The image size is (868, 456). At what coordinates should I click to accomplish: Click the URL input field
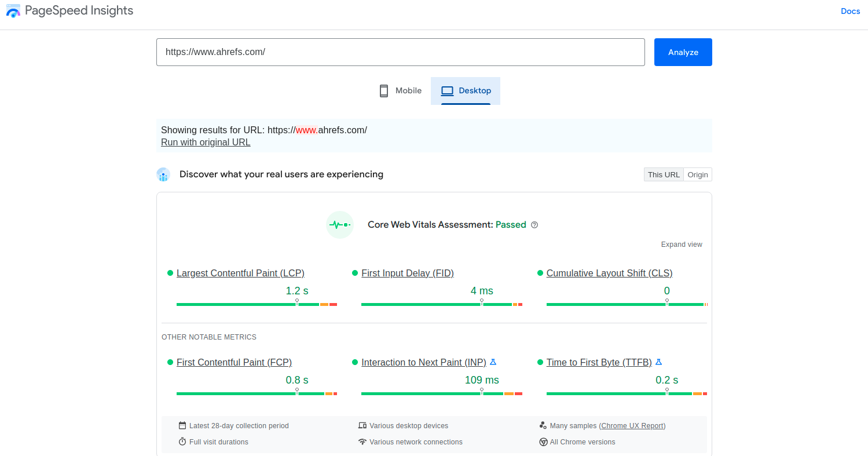[401, 52]
